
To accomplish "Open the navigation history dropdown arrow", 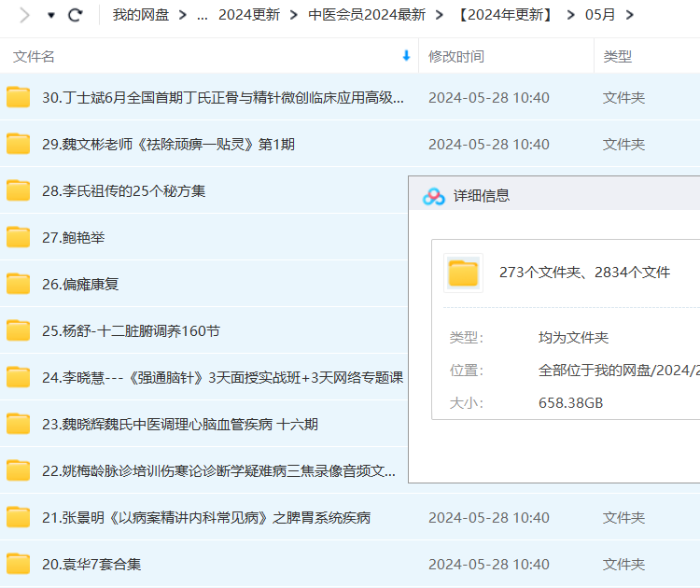I will (50, 15).
